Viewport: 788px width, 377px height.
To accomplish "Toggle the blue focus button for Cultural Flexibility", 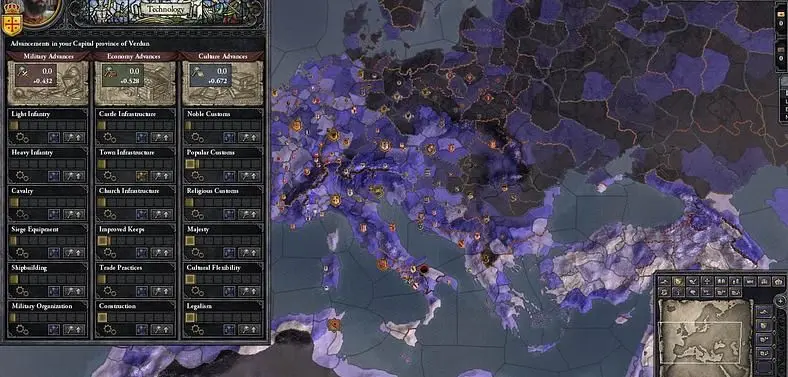I will [229, 291].
